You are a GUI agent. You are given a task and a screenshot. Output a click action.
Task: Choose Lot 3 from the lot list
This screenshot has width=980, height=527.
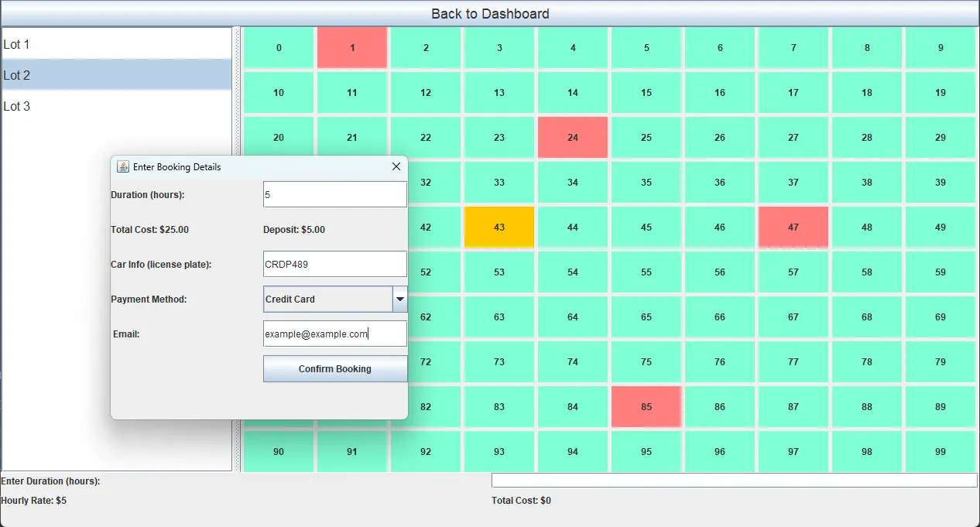(116, 107)
